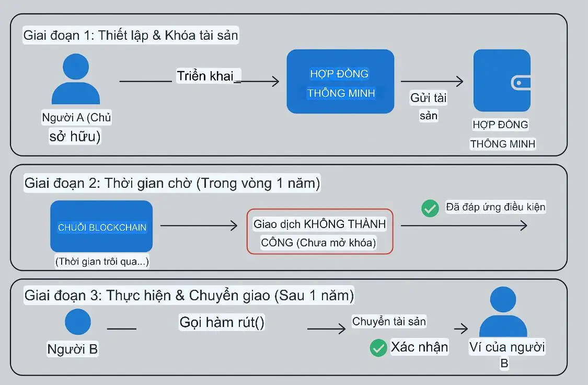Select the "Giai đoạn 1" heading
Image resolution: width=588 pixels, height=385 pixels.
click(x=131, y=36)
